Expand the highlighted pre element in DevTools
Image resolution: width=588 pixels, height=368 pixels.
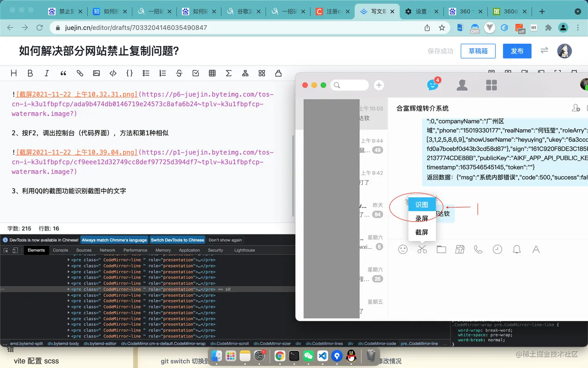pyautogui.click(x=69, y=289)
